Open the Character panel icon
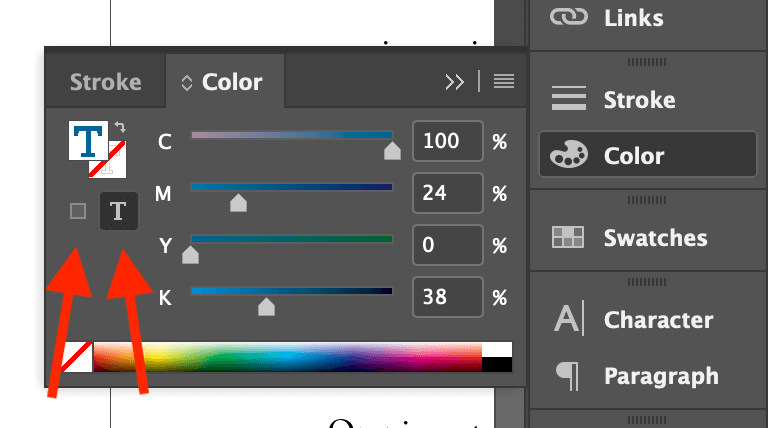 (x=568, y=320)
